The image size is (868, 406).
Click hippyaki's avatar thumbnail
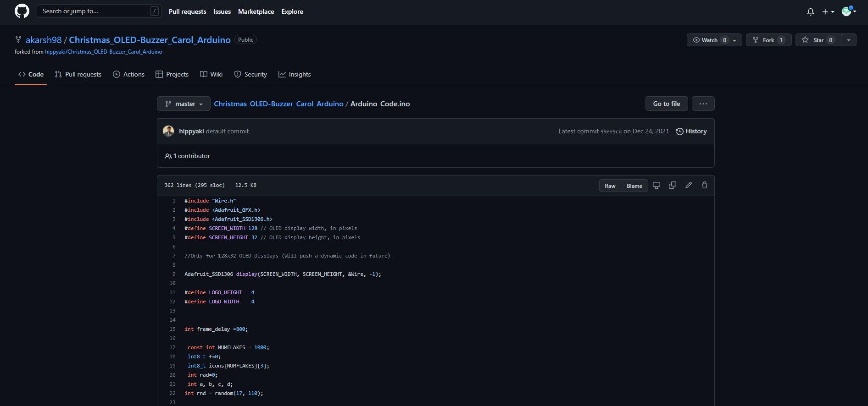(168, 131)
